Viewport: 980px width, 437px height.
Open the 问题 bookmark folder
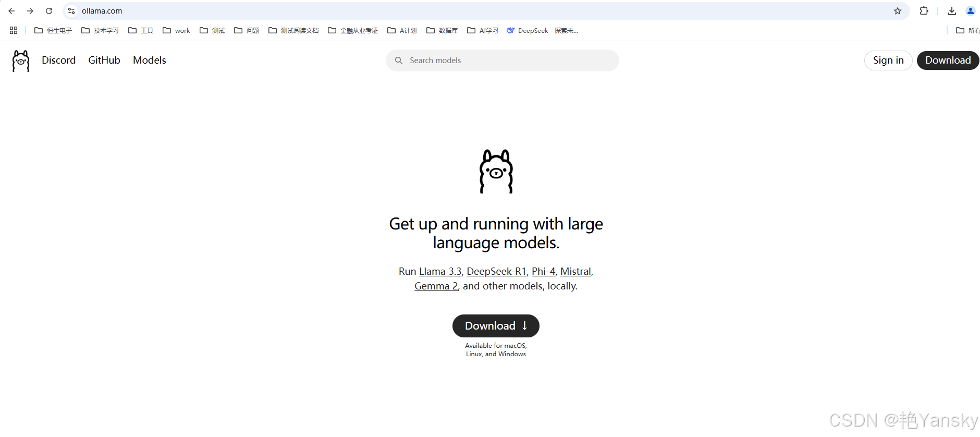[247, 30]
